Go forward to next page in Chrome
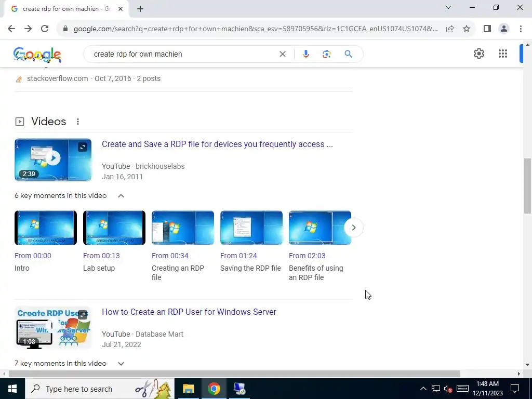This screenshot has height=399, width=532. [x=28, y=29]
